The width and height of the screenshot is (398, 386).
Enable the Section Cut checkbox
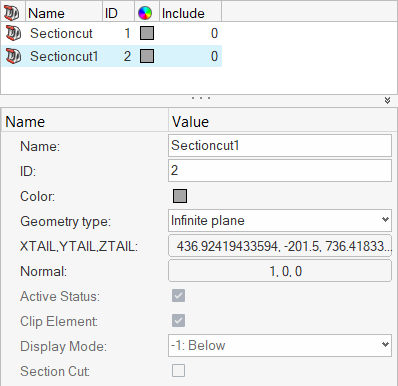tap(178, 371)
